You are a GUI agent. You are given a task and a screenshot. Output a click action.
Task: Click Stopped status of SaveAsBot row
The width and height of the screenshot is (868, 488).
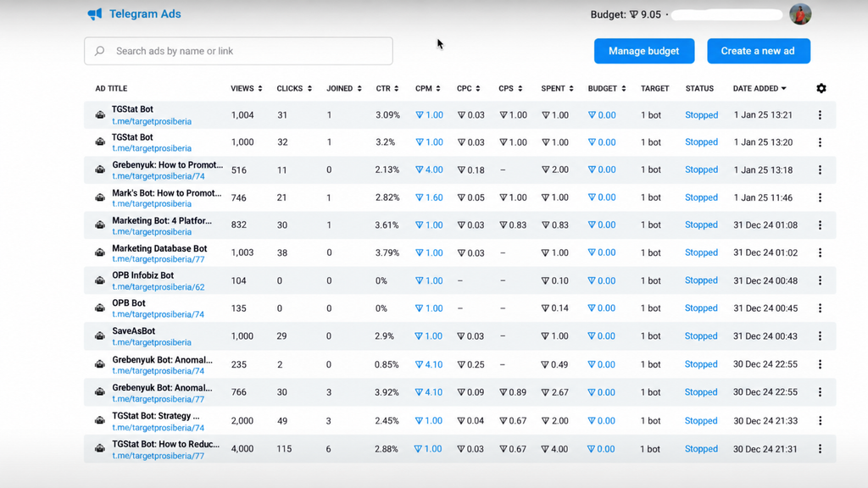(701, 335)
